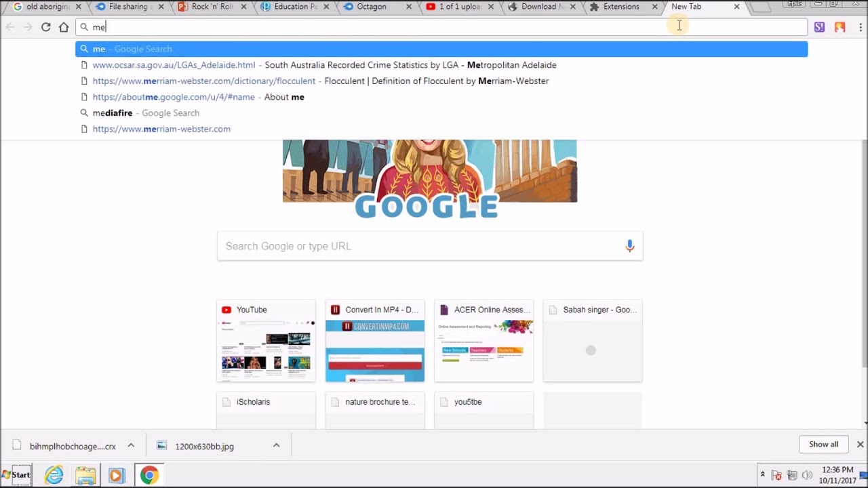Expand options for the .crx download
The height and width of the screenshot is (488, 868).
[x=131, y=445]
